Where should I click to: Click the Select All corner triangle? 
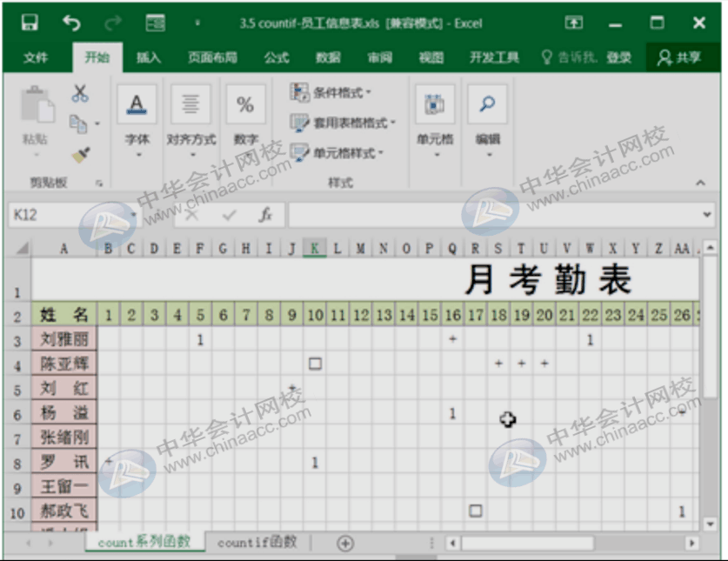(x=21, y=249)
